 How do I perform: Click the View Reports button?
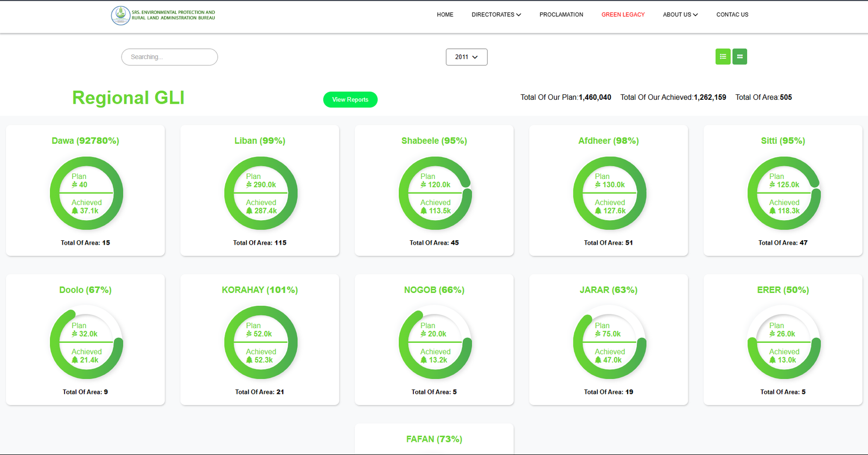pos(350,100)
